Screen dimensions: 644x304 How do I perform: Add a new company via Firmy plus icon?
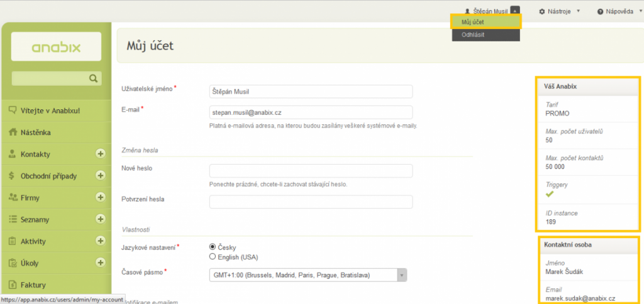tap(100, 197)
